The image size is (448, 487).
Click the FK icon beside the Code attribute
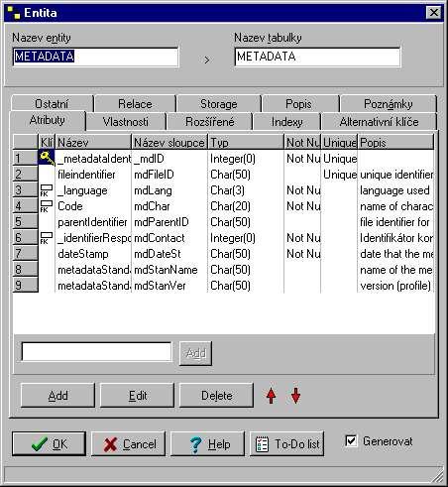coord(47,206)
